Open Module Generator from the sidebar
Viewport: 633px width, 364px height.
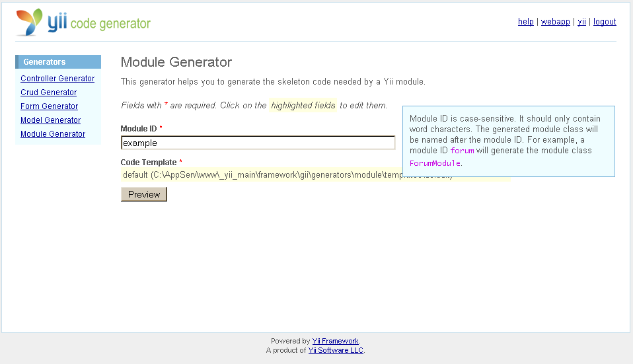53,134
